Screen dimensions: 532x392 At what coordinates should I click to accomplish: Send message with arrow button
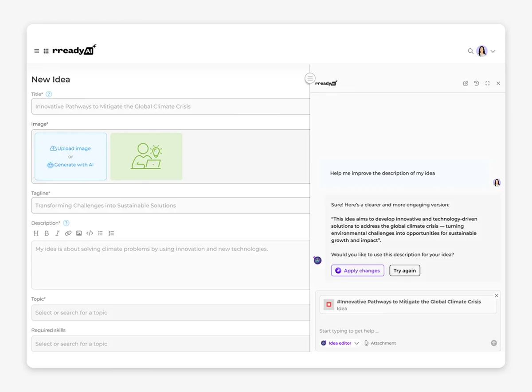click(x=494, y=343)
